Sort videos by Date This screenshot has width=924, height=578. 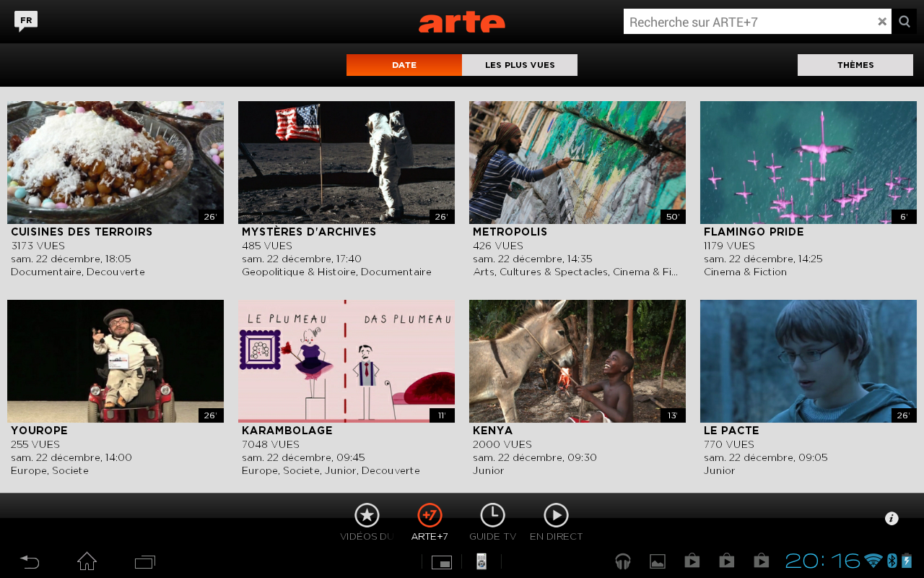coord(404,65)
